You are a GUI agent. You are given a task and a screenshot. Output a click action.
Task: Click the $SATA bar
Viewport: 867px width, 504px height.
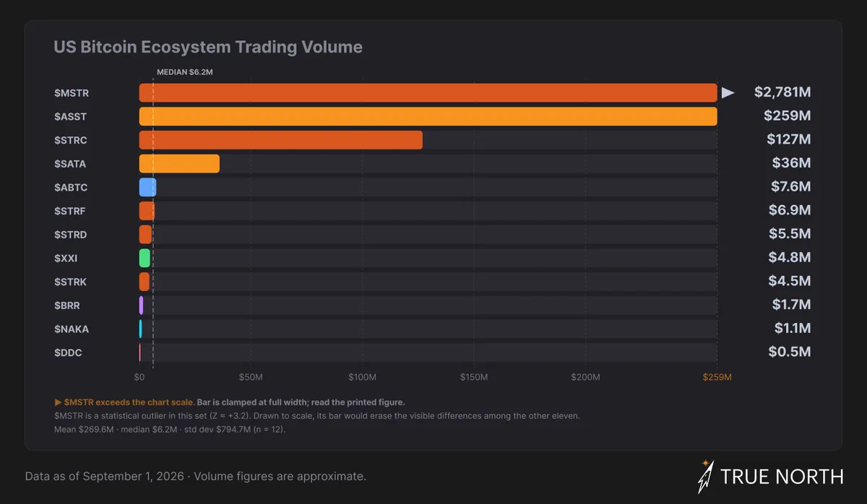179,164
